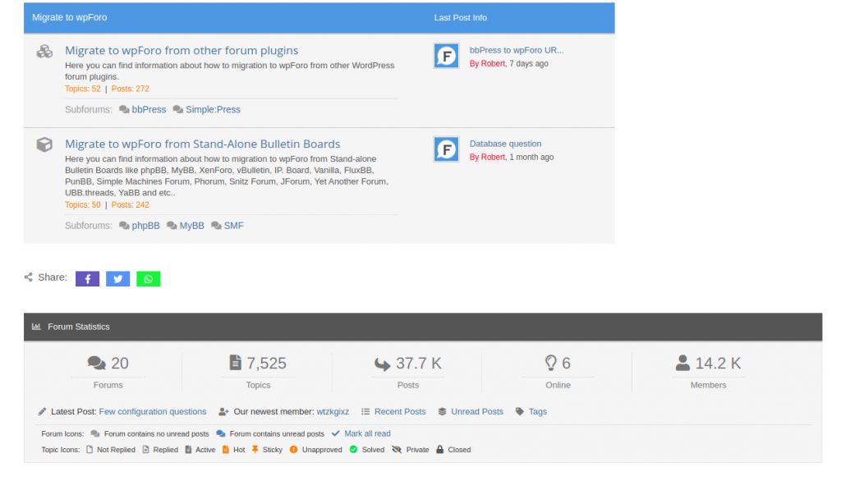Share forum on Facebook

[x=87, y=279]
